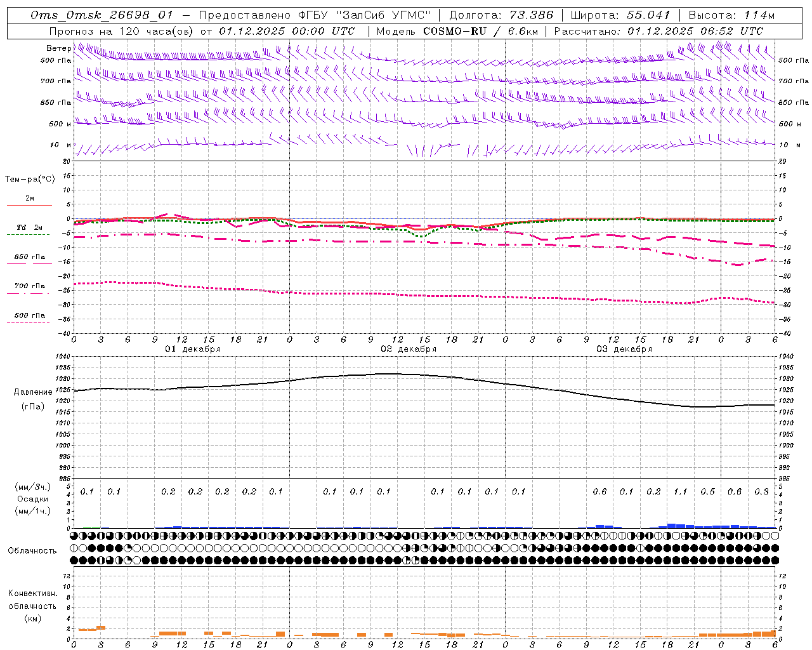Click the (мм/3ч.) unit label
This screenshot has height=650, width=812.
33,487
